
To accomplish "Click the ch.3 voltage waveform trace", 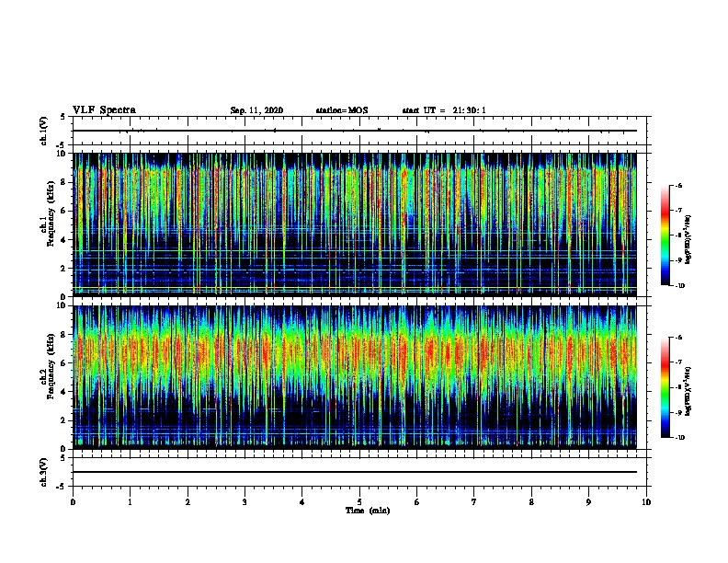I will pos(355,472).
